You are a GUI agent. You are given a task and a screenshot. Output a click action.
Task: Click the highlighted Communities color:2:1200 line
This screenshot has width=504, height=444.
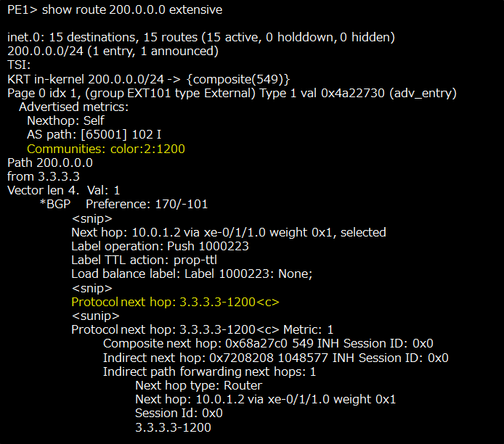click(x=106, y=149)
